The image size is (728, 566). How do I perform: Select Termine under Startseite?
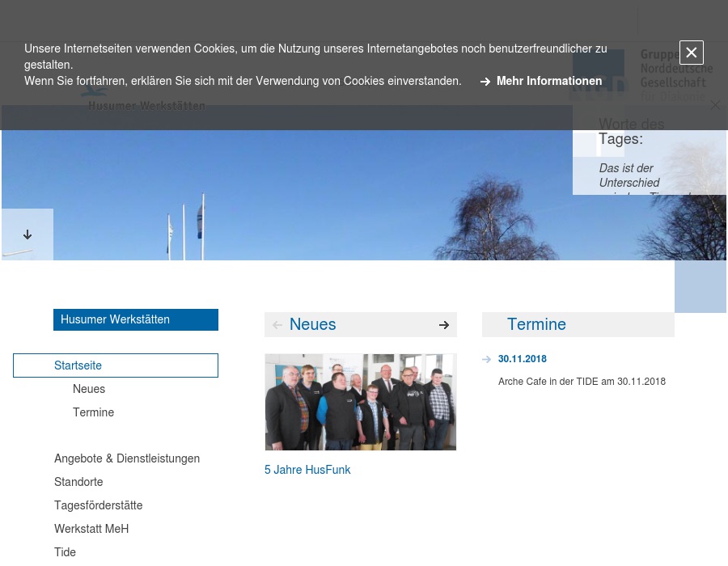(94, 412)
